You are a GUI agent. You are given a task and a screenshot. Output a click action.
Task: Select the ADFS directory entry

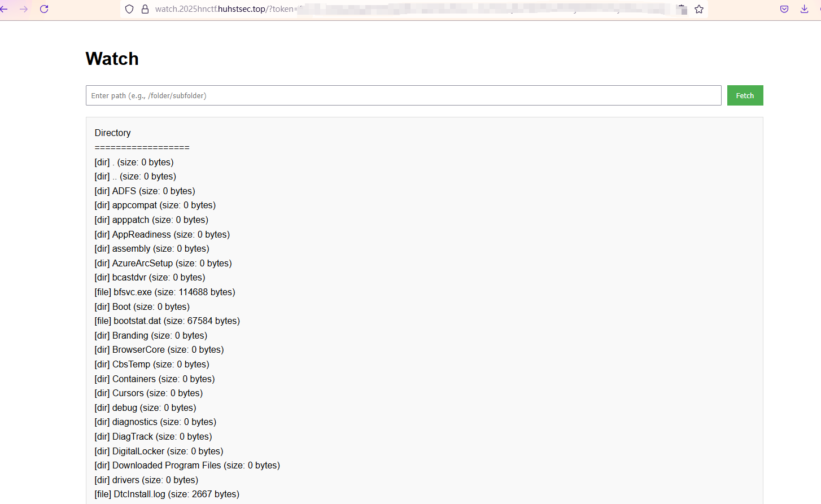point(145,191)
